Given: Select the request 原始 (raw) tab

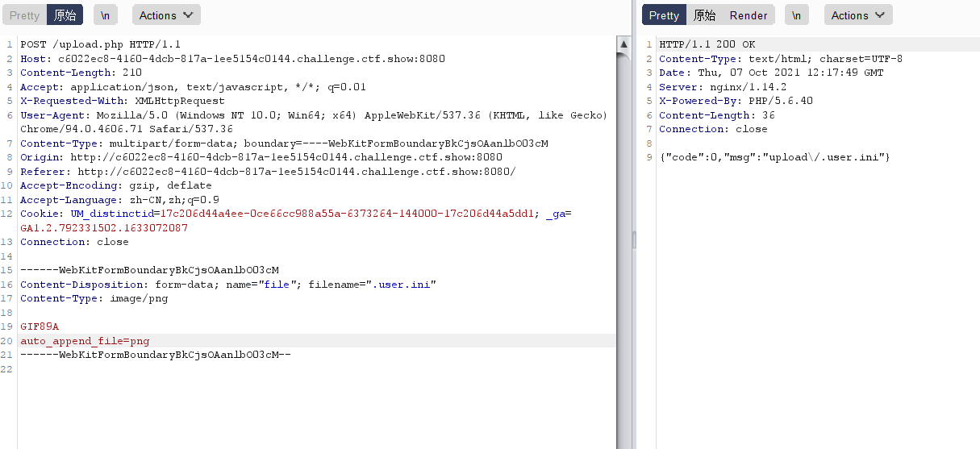Looking at the screenshot, I should (x=65, y=15).
